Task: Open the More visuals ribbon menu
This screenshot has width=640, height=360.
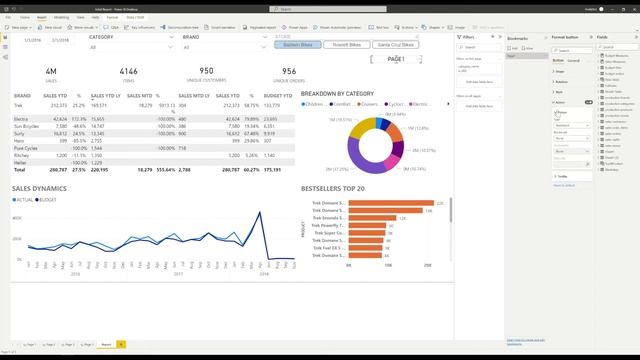Action: tap(83, 27)
